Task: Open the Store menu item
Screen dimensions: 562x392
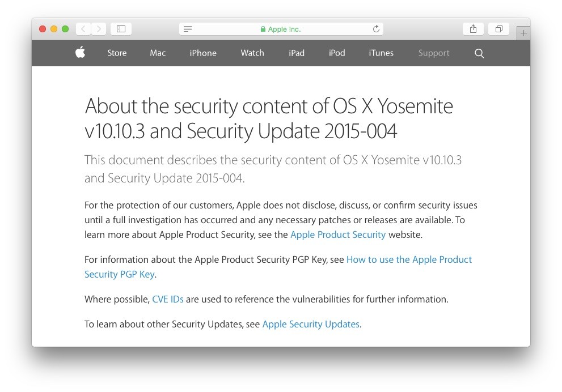Action: tap(117, 53)
